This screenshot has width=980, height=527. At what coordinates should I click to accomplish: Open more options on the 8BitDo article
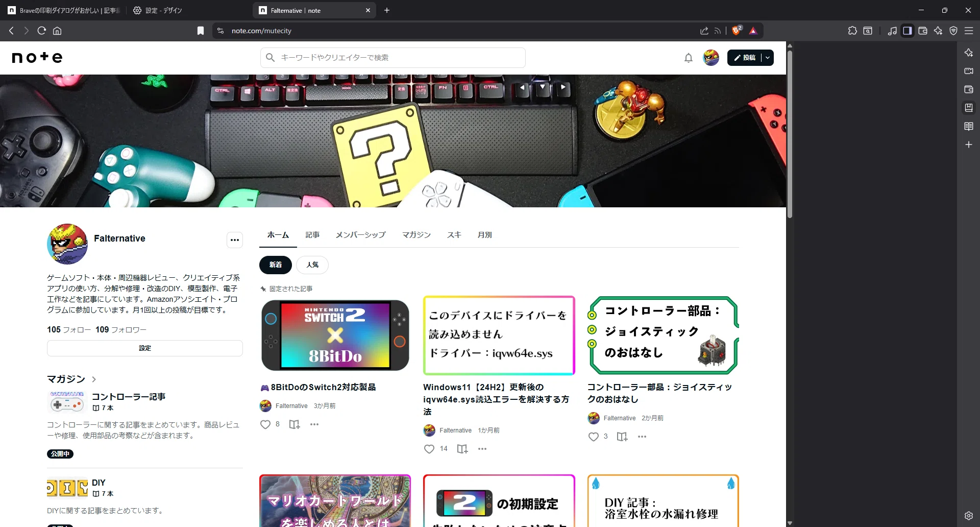click(x=314, y=424)
